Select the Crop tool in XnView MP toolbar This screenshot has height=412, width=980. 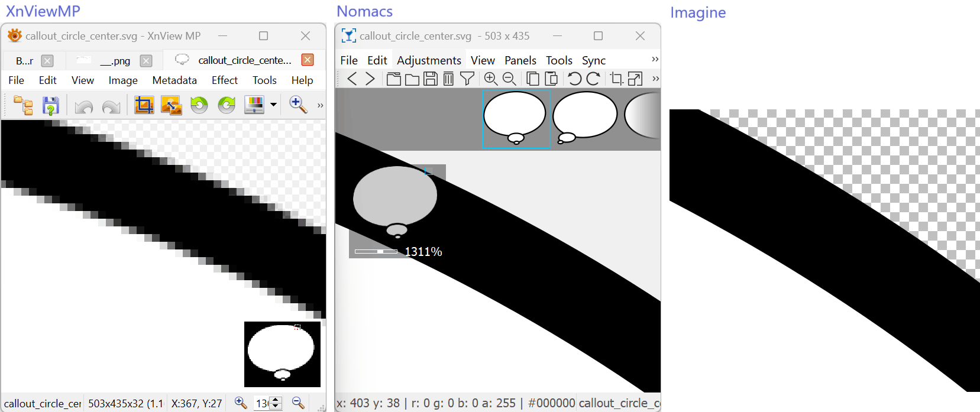tap(144, 105)
